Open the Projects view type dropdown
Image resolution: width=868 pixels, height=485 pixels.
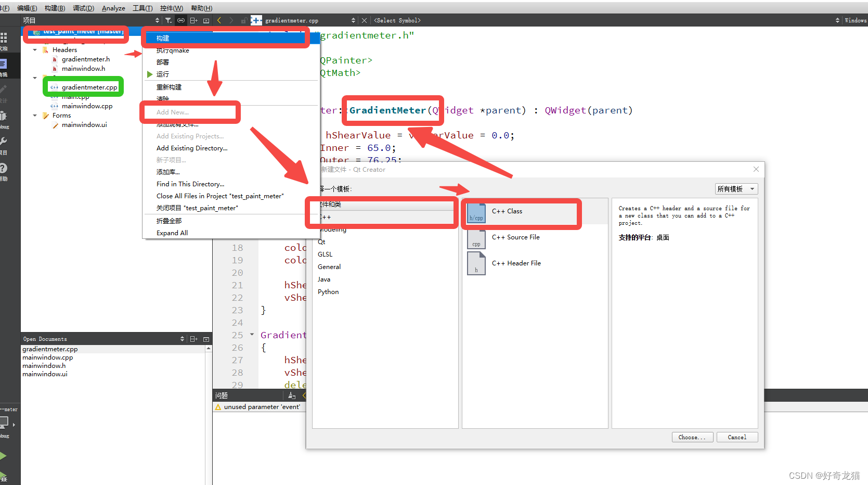point(158,20)
